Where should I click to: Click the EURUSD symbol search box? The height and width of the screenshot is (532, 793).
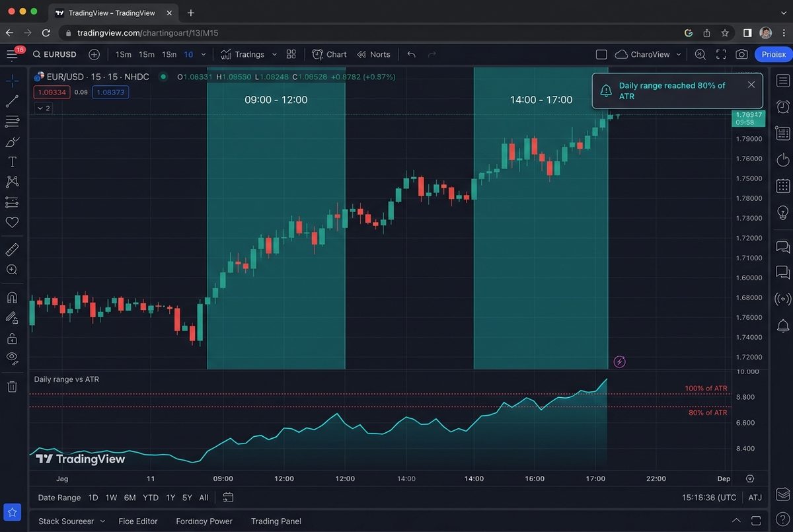[x=56, y=54]
